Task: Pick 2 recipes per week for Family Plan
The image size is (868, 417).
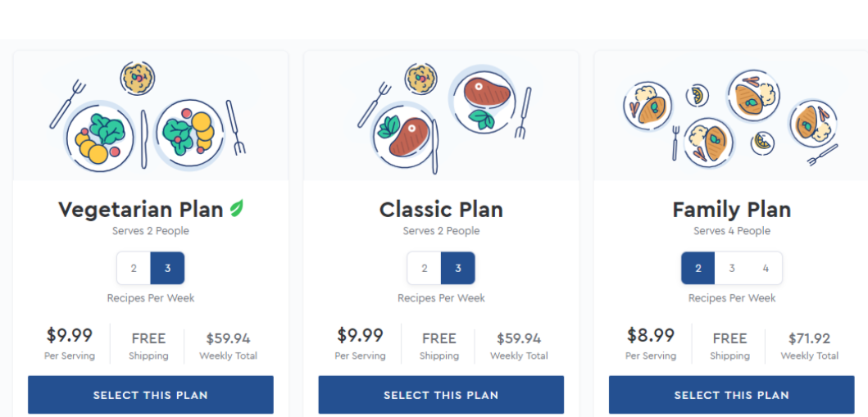Action: coord(698,268)
